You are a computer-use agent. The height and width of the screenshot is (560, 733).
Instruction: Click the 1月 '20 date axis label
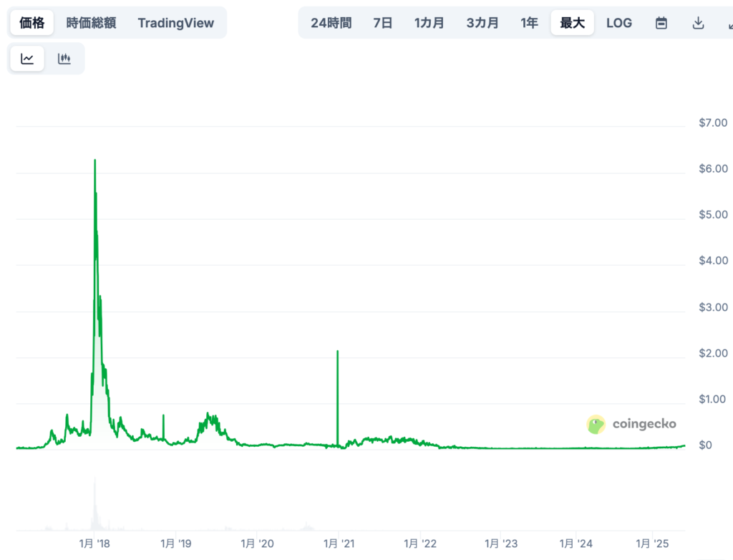257,543
